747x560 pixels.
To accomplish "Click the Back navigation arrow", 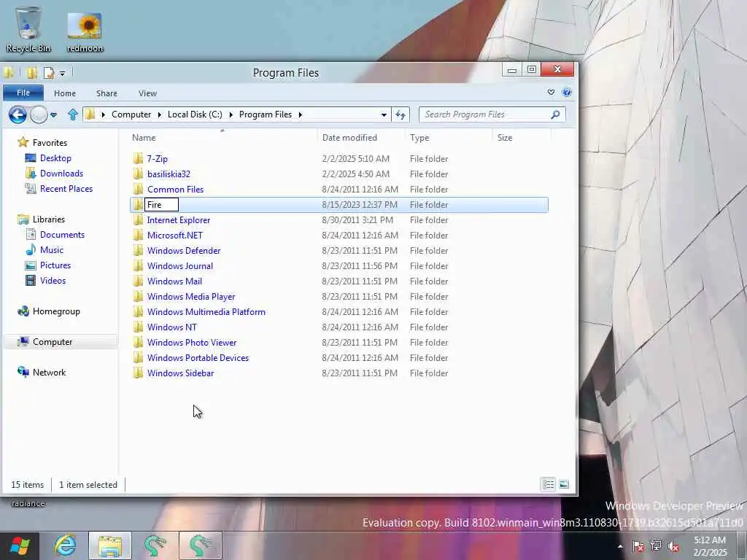I will [x=18, y=114].
